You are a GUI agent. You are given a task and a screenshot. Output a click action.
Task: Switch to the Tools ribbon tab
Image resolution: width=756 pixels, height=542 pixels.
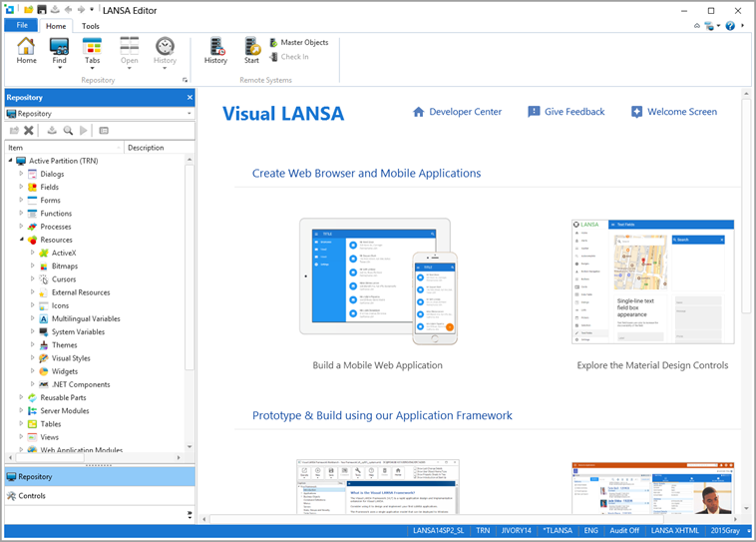(90, 26)
